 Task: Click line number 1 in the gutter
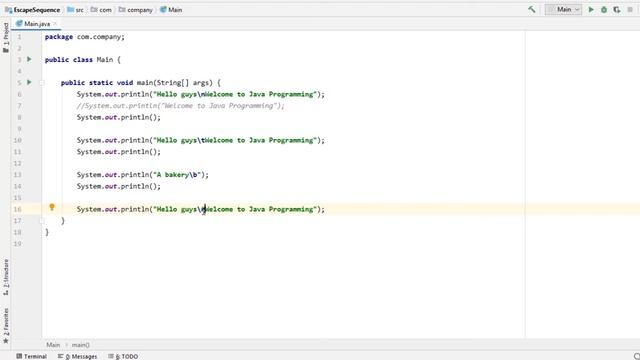click(x=19, y=37)
